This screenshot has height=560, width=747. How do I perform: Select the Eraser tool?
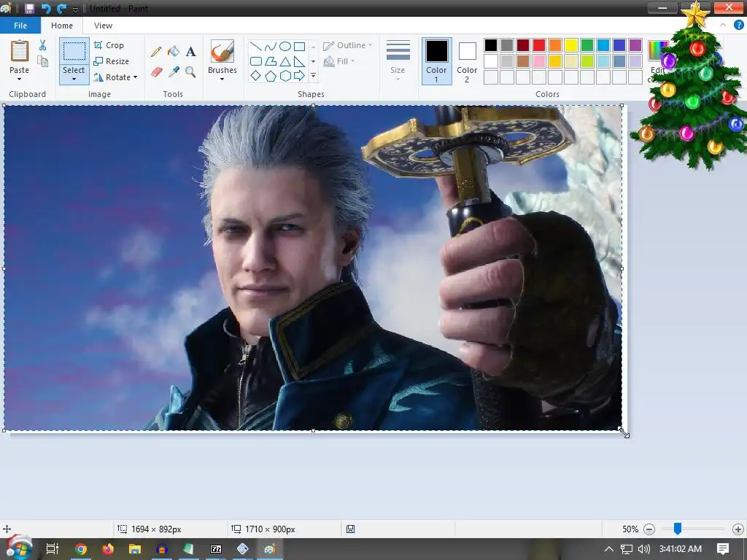[156, 72]
